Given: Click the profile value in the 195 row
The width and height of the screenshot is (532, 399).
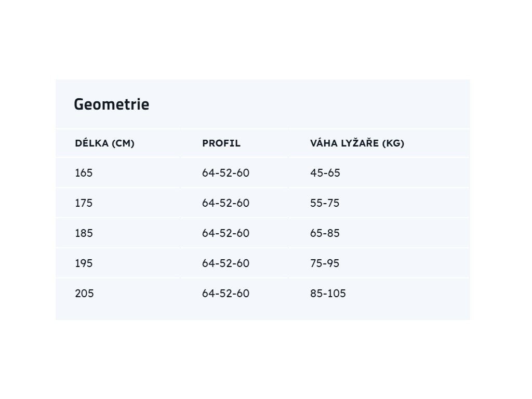Looking at the screenshot, I should pyautogui.click(x=225, y=263).
